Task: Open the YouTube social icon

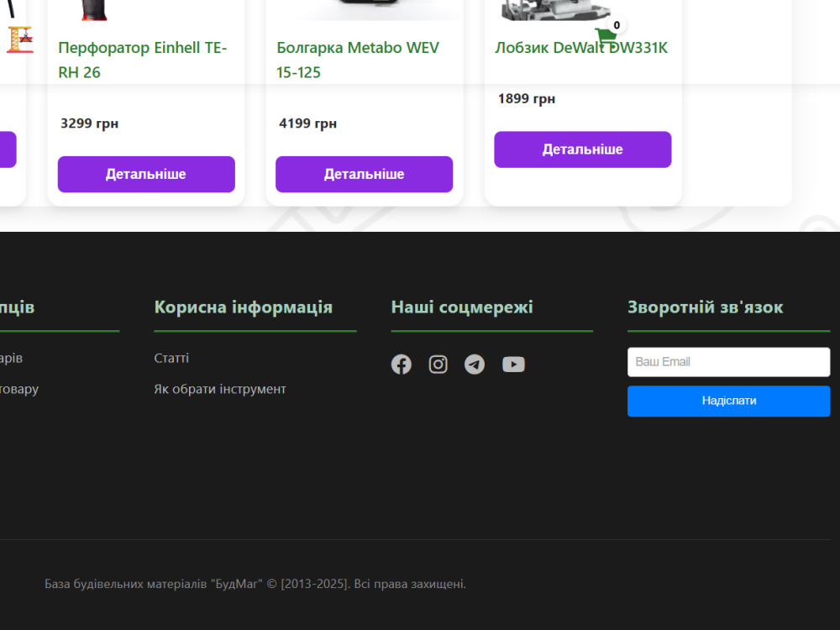Action: pos(513,365)
